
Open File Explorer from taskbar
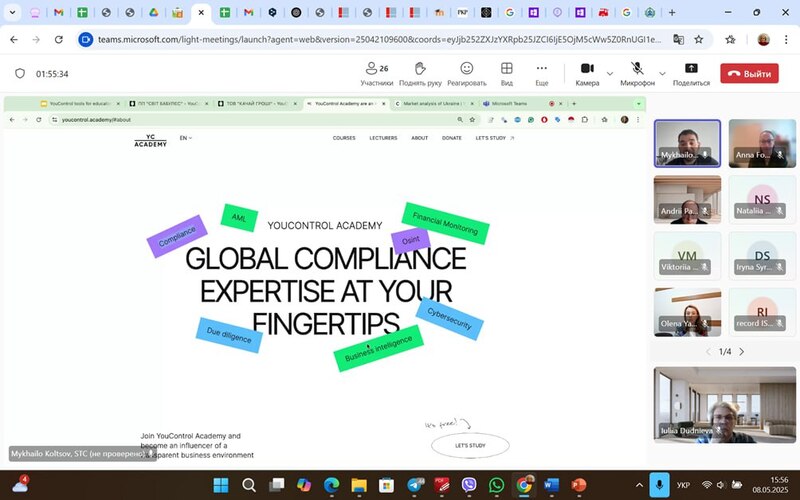coord(359,485)
